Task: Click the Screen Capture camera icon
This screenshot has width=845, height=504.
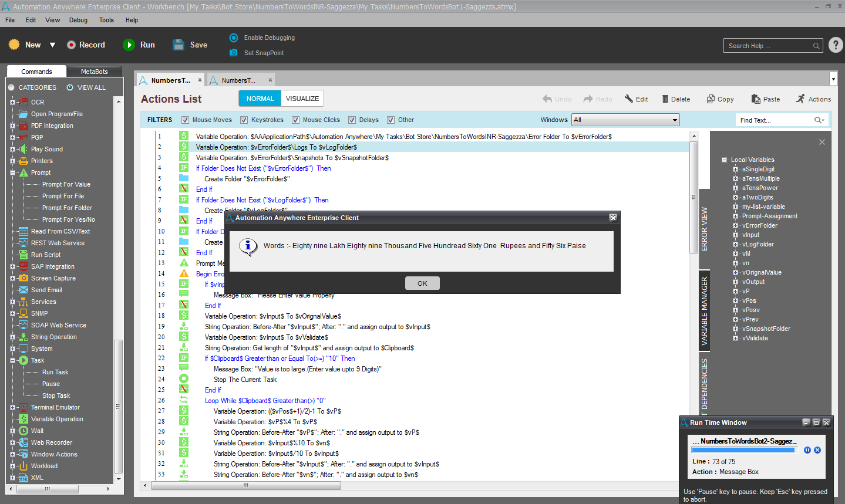Action: (23, 278)
